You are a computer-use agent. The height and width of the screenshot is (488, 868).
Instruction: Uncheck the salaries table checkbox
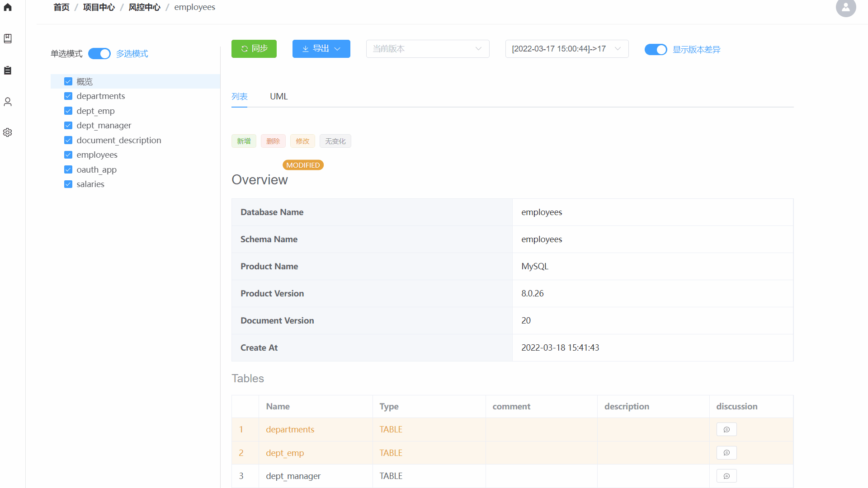pos(68,184)
